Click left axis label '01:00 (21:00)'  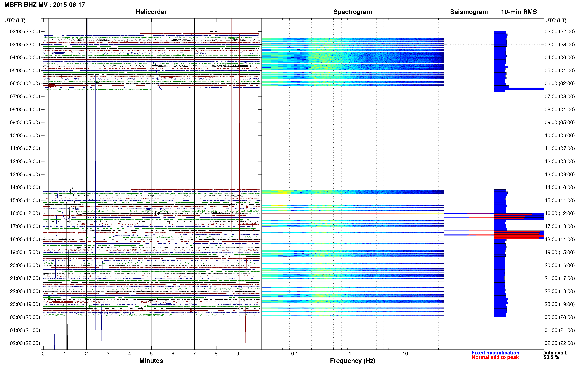(25, 330)
